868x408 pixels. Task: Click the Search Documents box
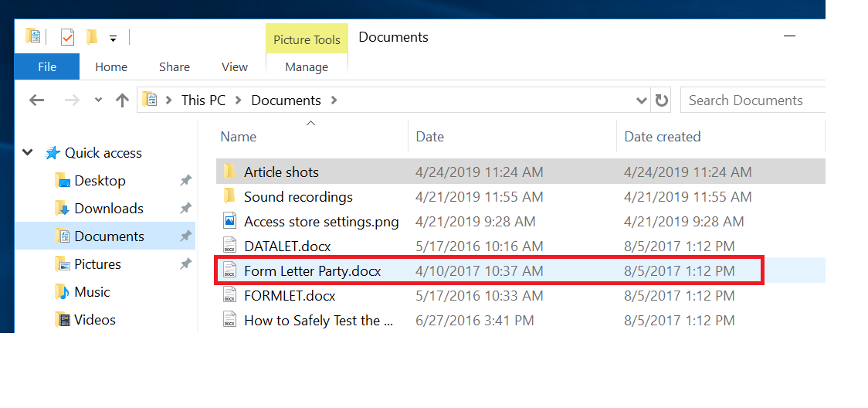[753, 100]
